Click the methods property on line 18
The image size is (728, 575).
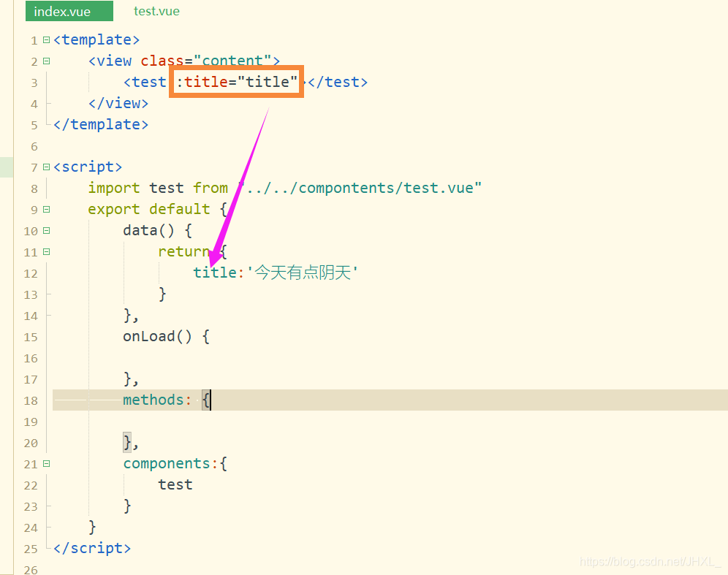pyautogui.click(x=153, y=400)
